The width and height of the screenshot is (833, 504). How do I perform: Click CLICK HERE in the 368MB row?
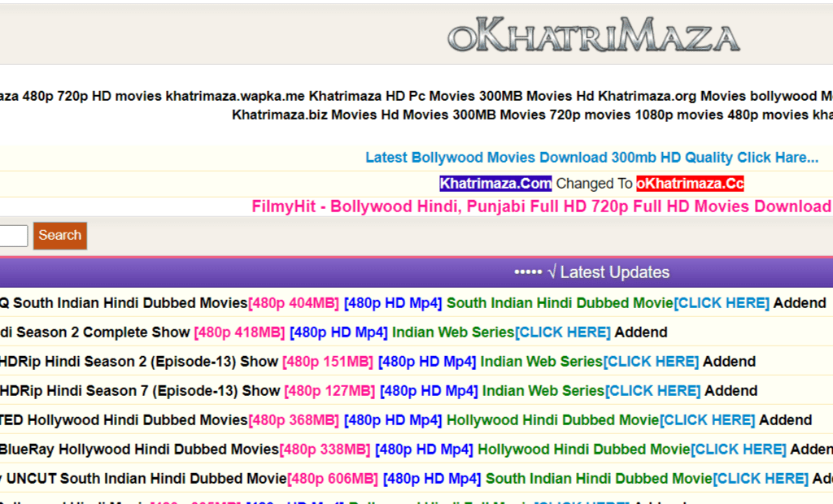click(x=707, y=419)
